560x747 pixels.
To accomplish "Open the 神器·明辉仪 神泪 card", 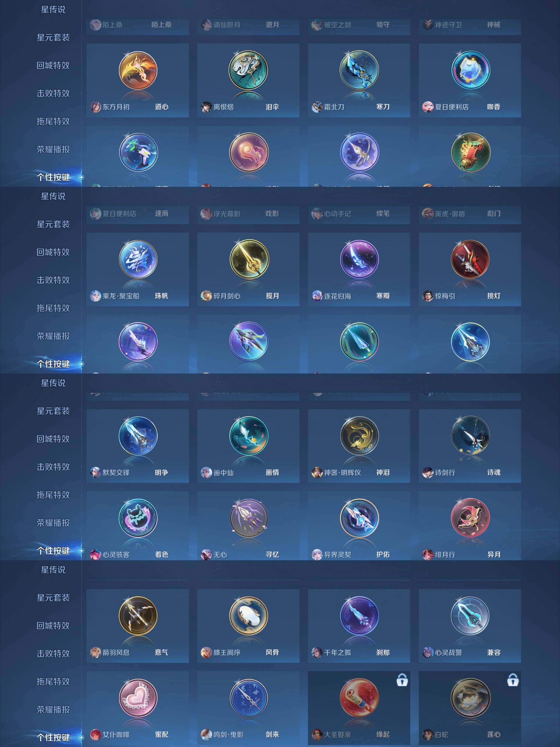I will point(359,446).
